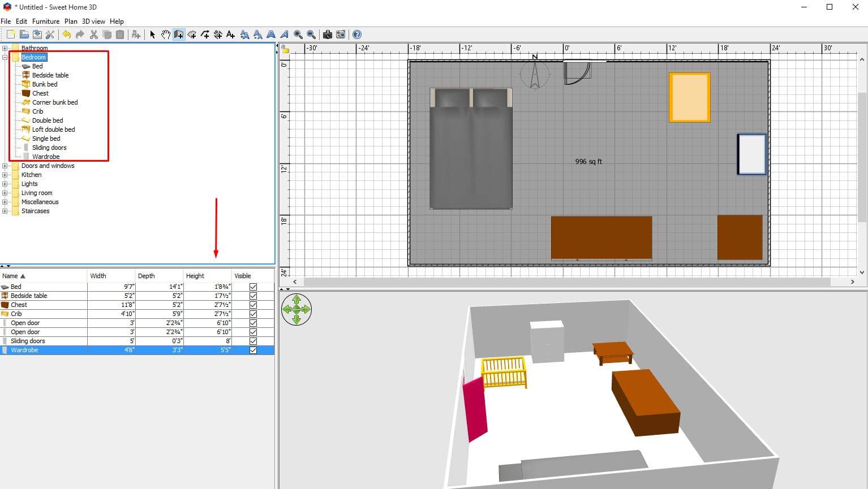The width and height of the screenshot is (868, 489).
Task: Open the 3D view menu
Action: [x=93, y=21]
